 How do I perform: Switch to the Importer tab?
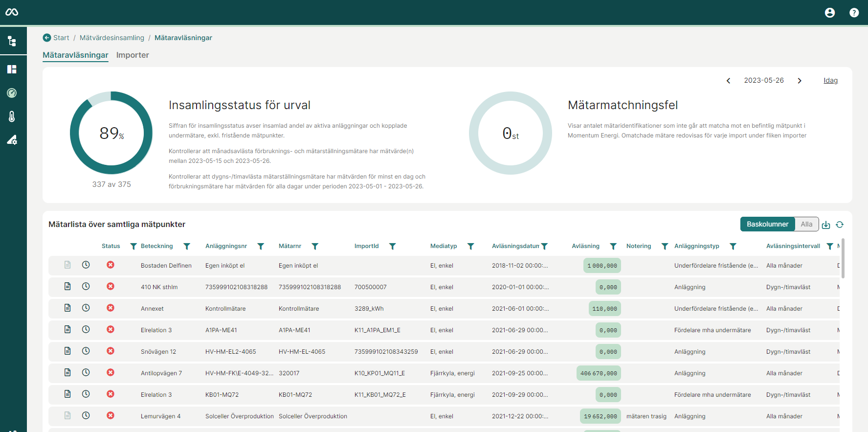point(133,55)
